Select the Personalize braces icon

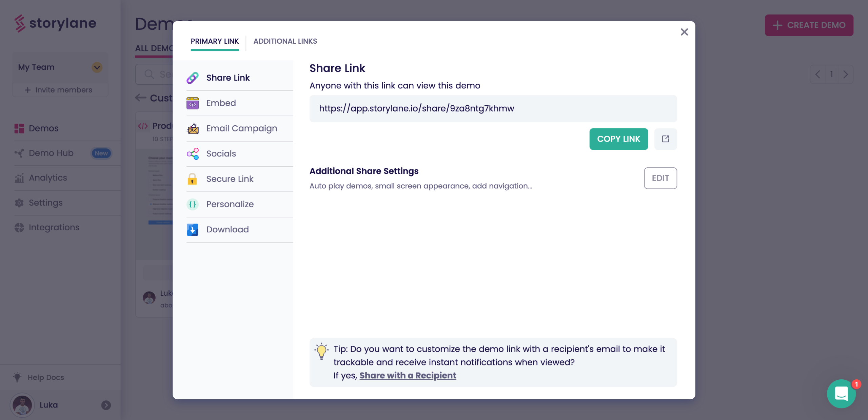[x=192, y=204]
